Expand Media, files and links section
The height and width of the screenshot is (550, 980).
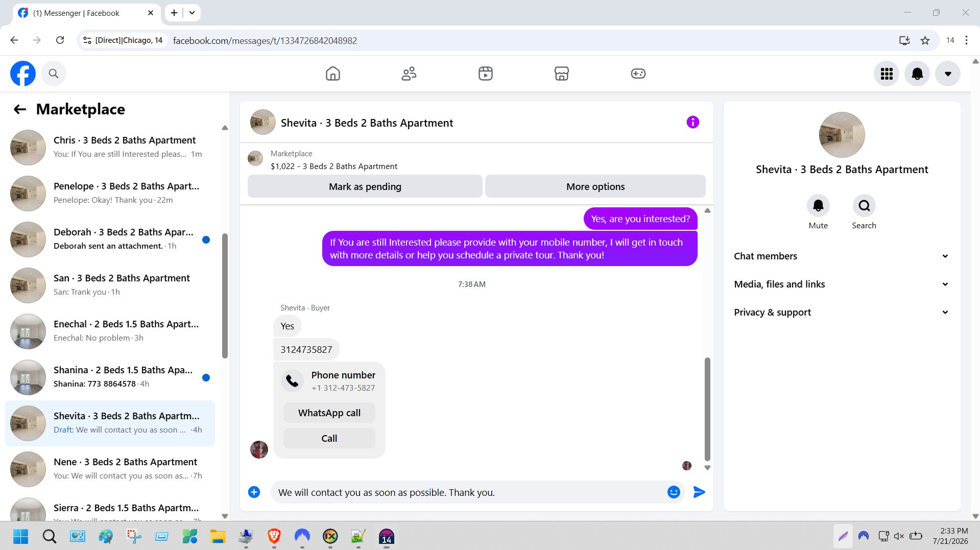pyautogui.click(x=842, y=284)
